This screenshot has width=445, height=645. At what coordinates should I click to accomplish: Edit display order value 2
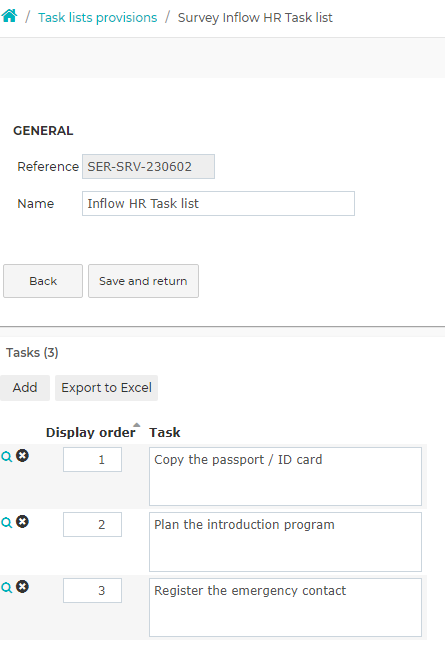coord(93,524)
